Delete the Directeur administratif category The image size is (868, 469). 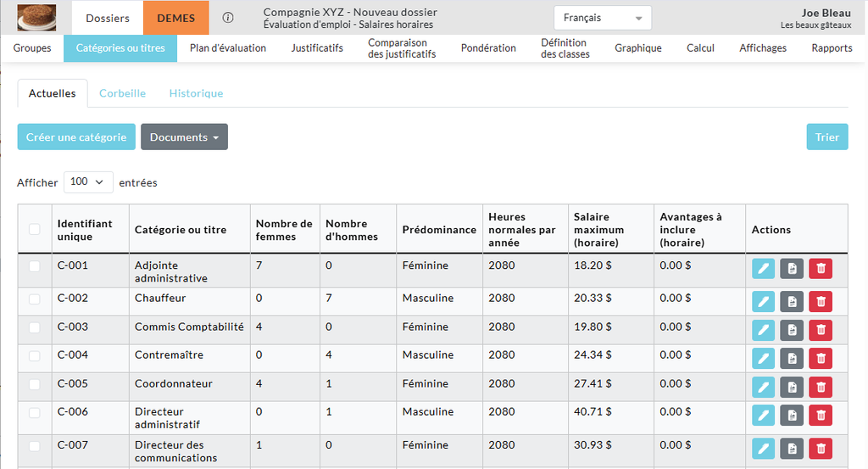821,416
